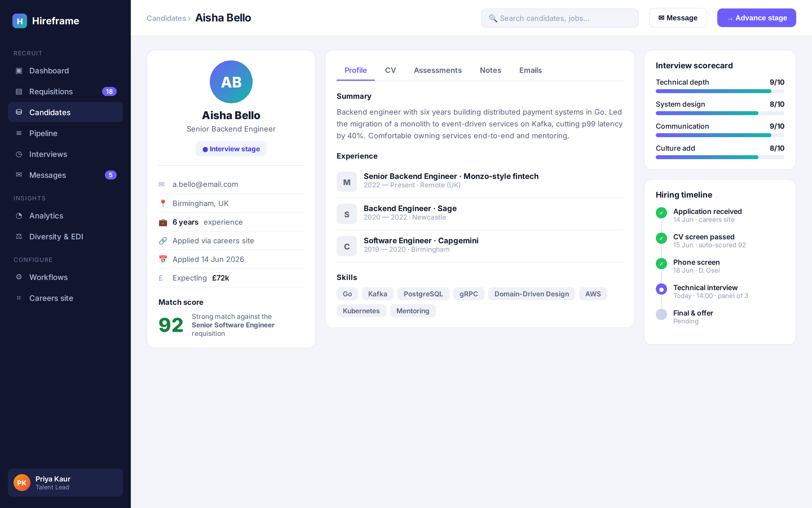
Task: Open the Notes tab
Action: (x=490, y=70)
